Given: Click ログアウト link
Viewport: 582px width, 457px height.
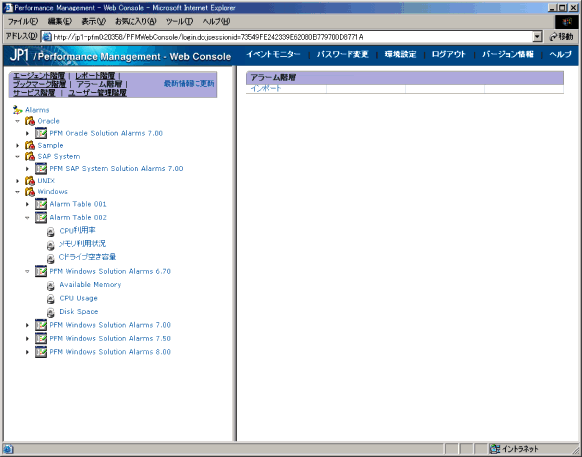Looking at the screenshot, I should click(448, 55).
